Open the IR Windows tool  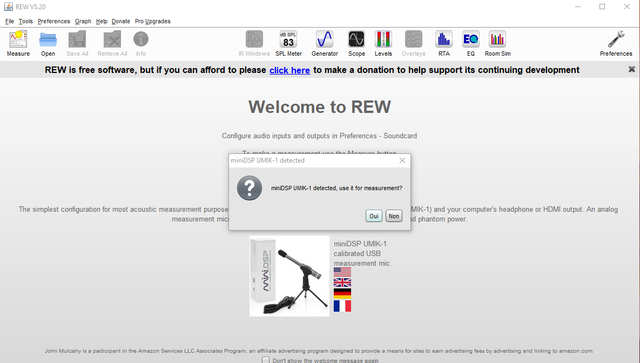254,43
